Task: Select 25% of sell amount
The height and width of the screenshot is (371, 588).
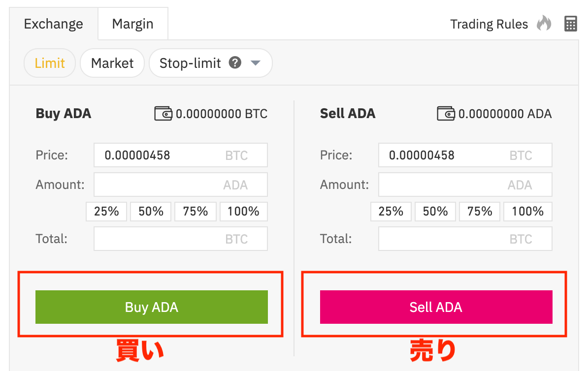Action: tap(391, 211)
